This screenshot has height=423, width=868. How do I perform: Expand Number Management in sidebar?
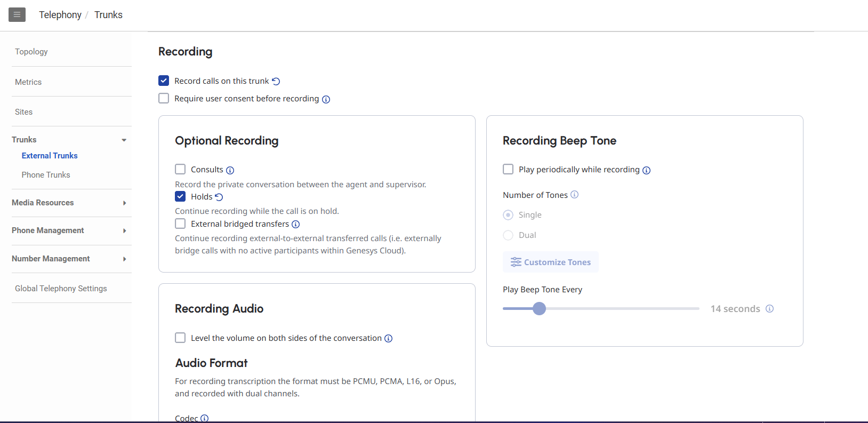(x=124, y=259)
